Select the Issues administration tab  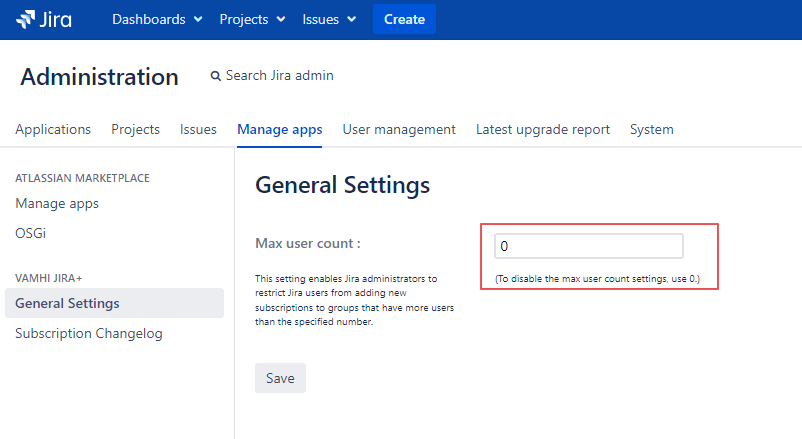pyautogui.click(x=198, y=129)
